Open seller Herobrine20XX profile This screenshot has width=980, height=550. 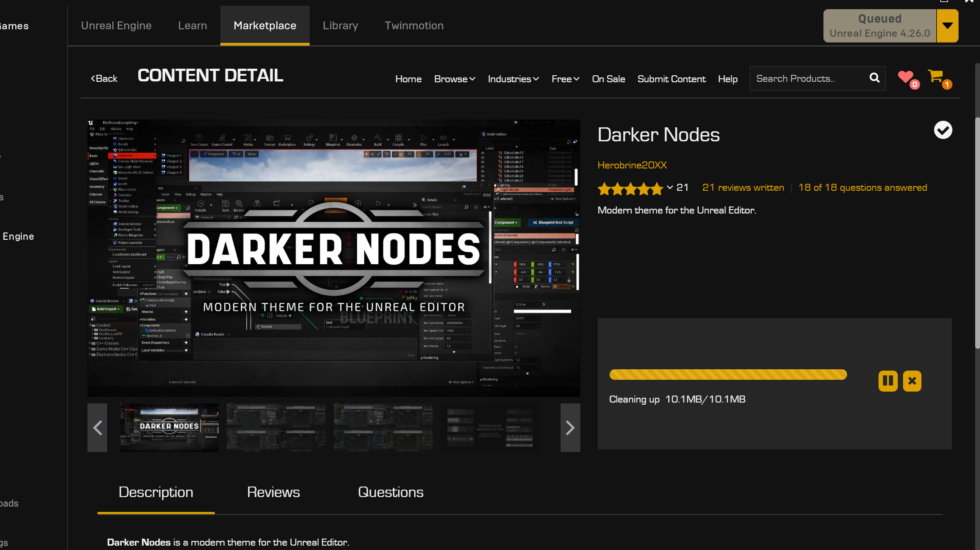pyautogui.click(x=632, y=165)
